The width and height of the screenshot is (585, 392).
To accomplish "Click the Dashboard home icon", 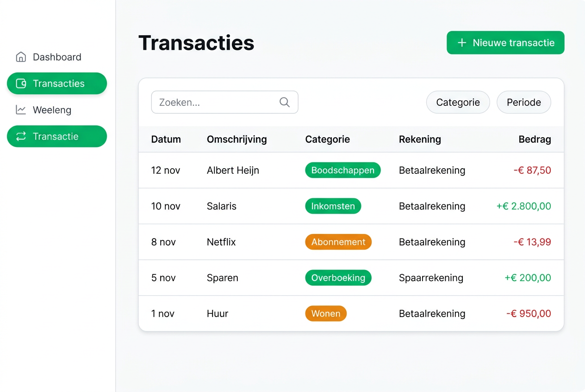I will pyautogui.click(x=21, y=57).
